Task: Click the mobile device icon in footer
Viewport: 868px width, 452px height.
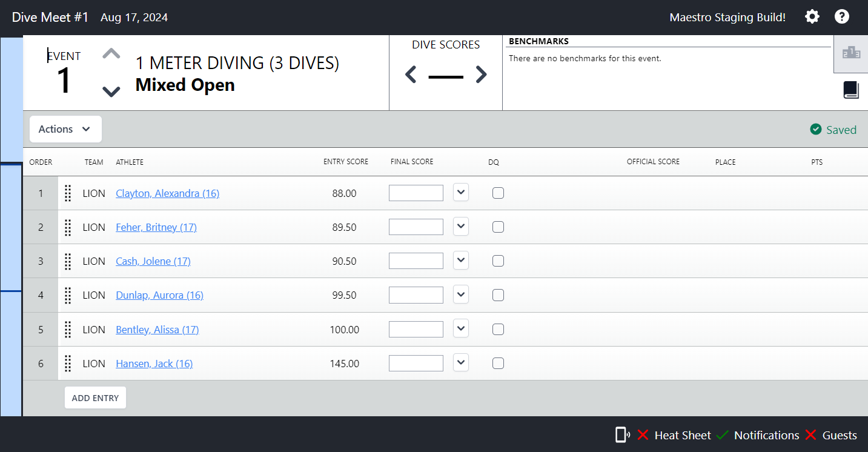Action: coord(621,435)
